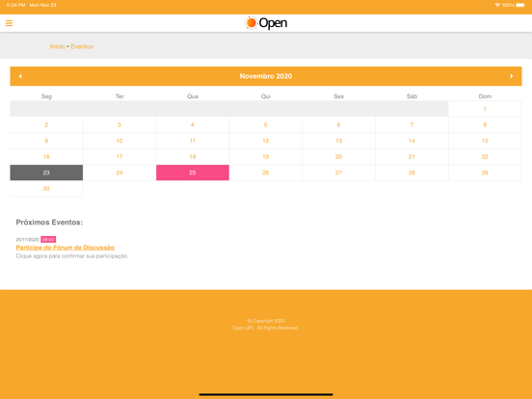Click the Próximos Eventos heading
Screen dimensions: 532x399
(49, 223)
